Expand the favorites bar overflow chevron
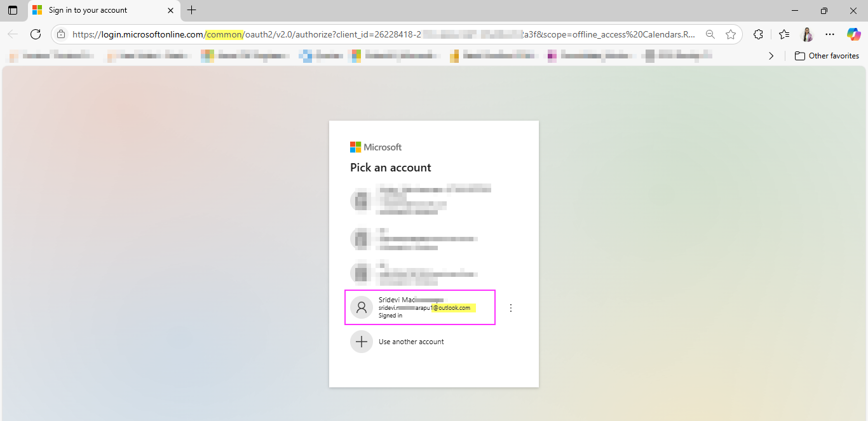 pos(771,56)
